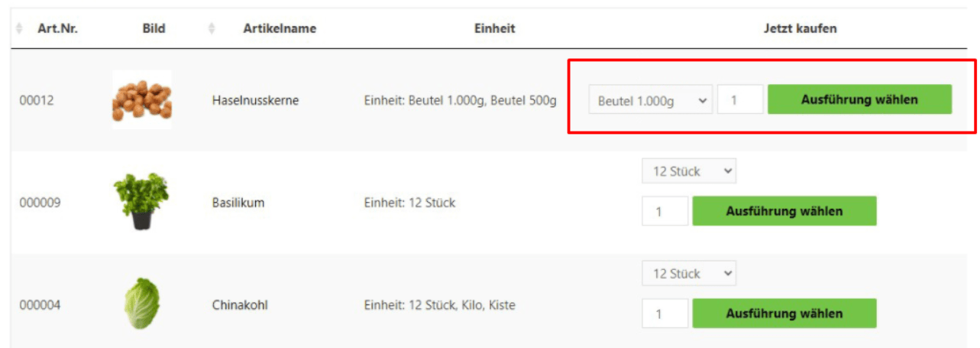The image size is (980, 348).
Task: Click Ausführung wählen for Basilikum
Action: pyautogui.click(x=784, y=211)
